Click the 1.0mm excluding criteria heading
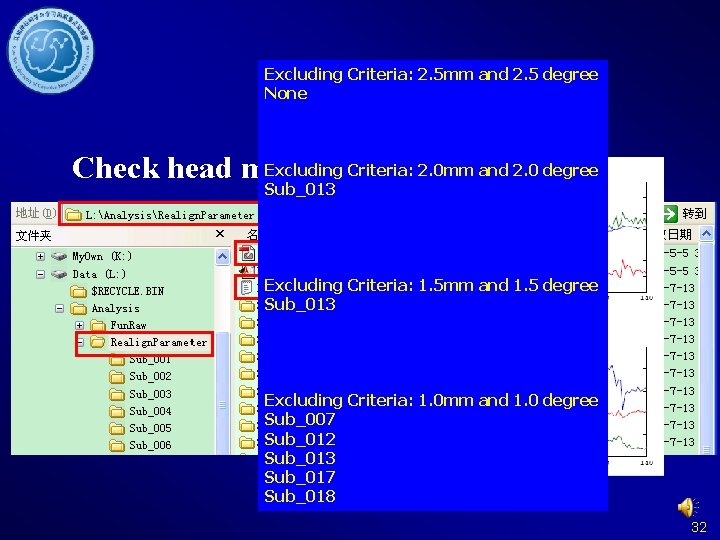 [x=431, y=400]
